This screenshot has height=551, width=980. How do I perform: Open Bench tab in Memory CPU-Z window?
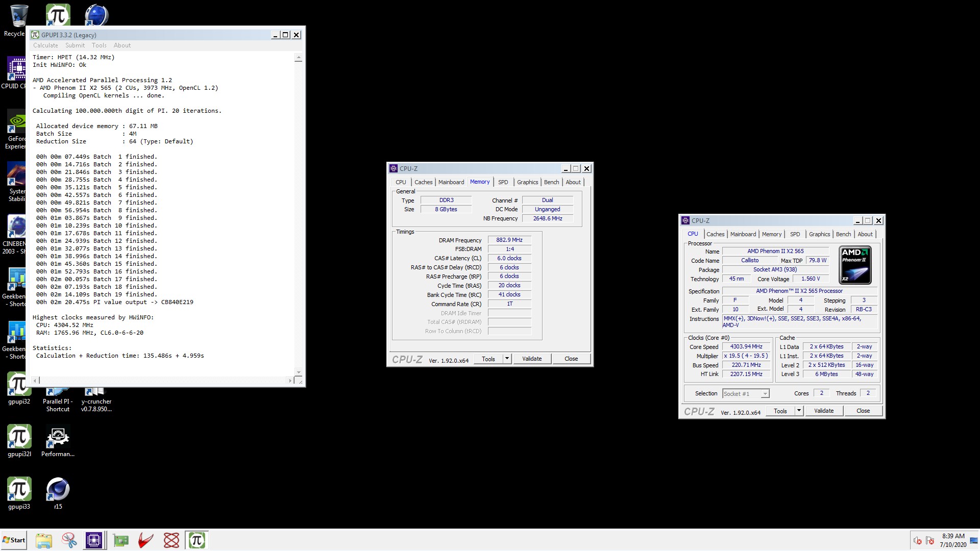coord(551,182)
